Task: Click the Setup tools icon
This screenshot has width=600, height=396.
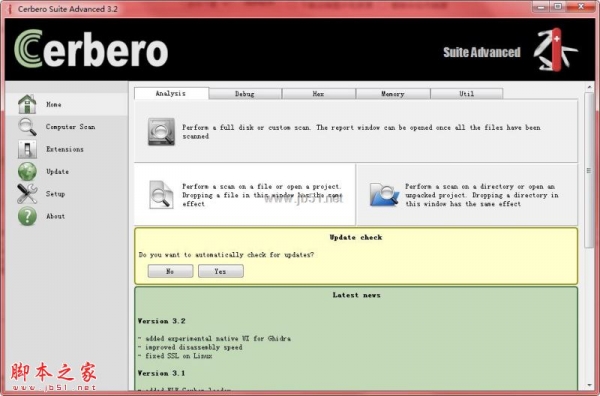Action: 27,194
